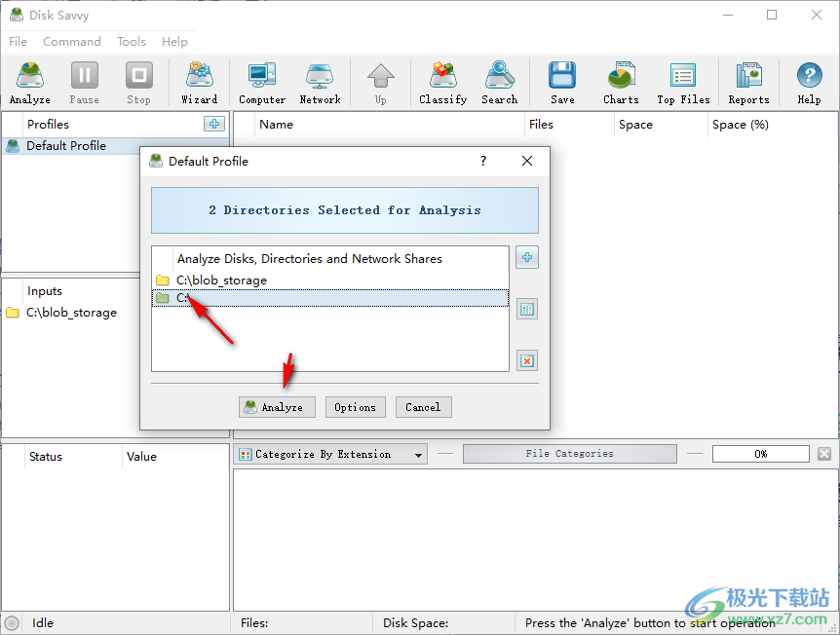Open the Network toolbar icon
This screenshot has height=635, width=840.
(x=320, y=83)
